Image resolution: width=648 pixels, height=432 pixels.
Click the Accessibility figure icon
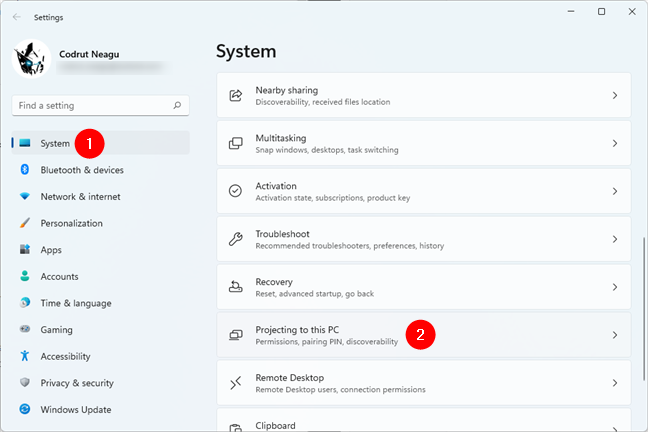point(25,356)
